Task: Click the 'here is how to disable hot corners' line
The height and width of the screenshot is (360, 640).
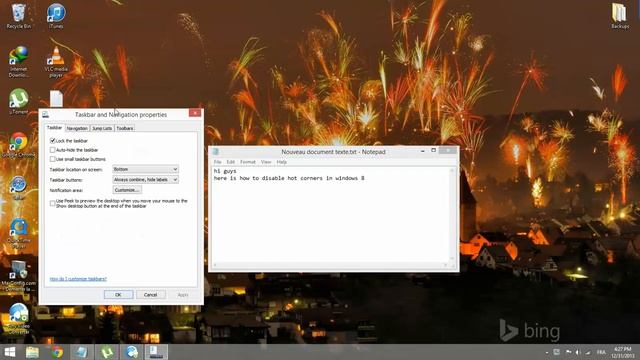Action: [289, 178]
